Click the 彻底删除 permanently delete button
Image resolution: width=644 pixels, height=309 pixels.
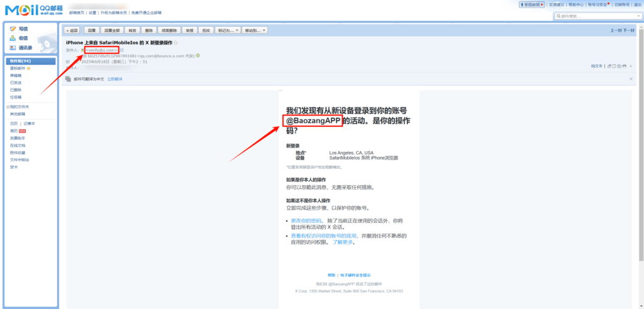coord(169,30)
